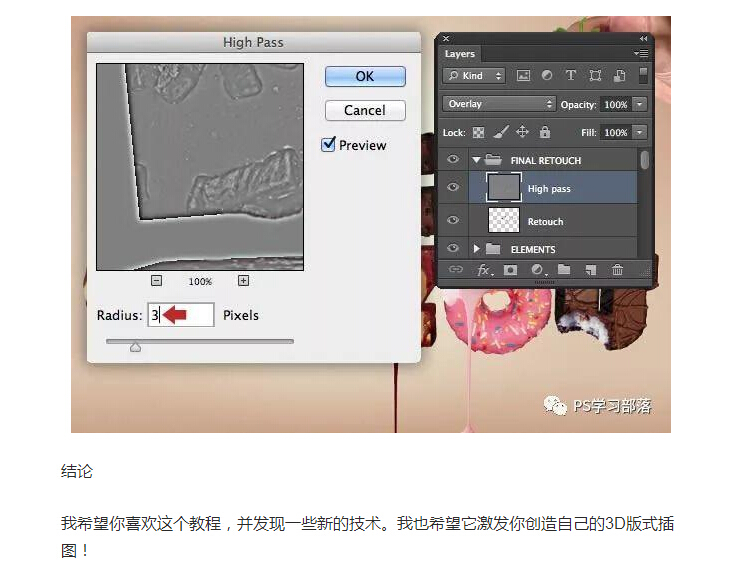Delete layer with trash icon
This screenshot has width=745, height=572.
(x=617, y=270)
